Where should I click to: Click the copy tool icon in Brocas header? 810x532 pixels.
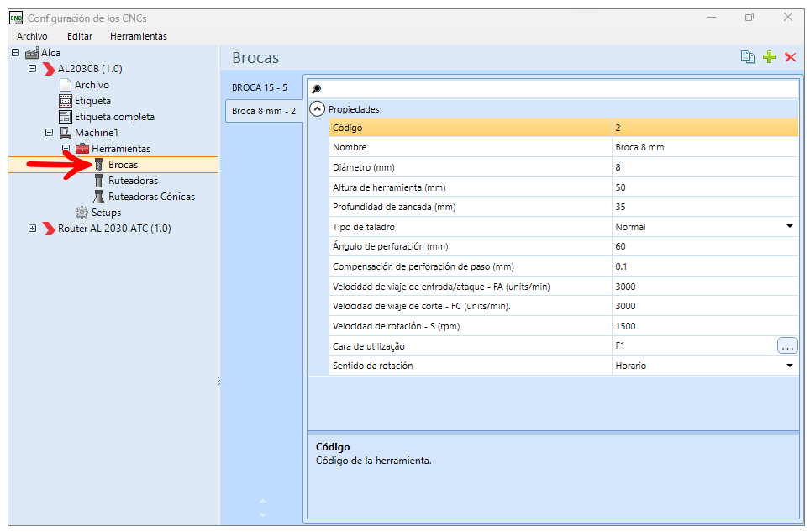748,57
